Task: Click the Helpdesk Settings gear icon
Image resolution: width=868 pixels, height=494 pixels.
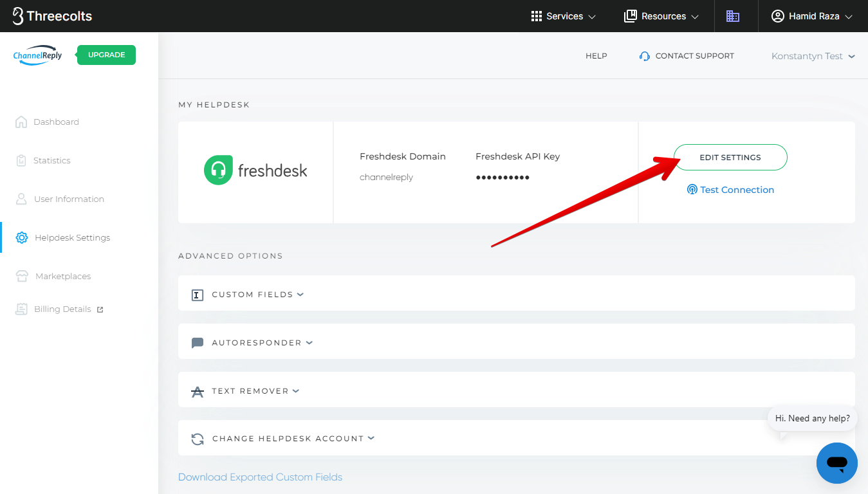Action: pyautogui.click(x=21, y=237)
